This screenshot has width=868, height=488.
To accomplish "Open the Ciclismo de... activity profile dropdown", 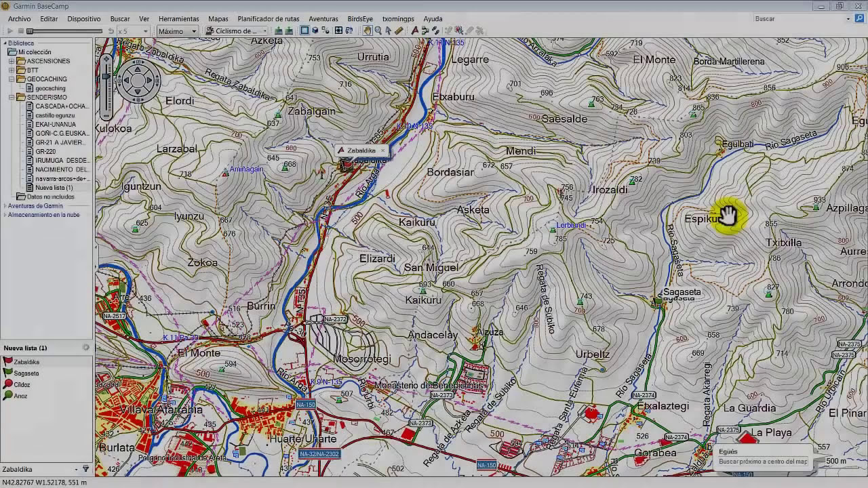I will tap(236, 31).
